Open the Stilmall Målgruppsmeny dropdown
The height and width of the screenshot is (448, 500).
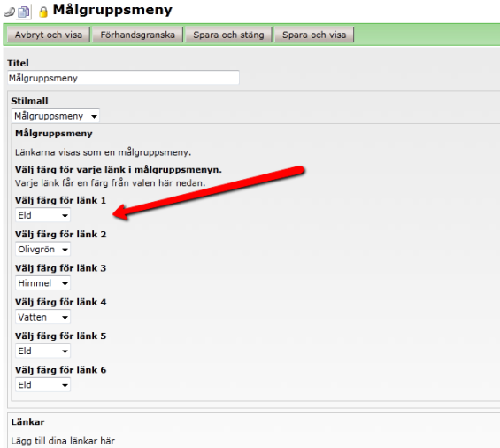[56, 116]
